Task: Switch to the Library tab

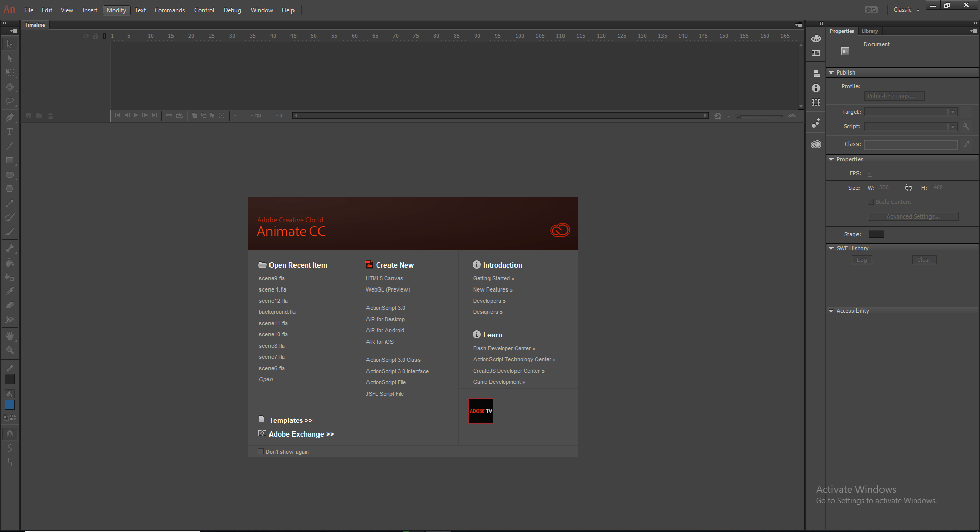Action: point(870,31)
